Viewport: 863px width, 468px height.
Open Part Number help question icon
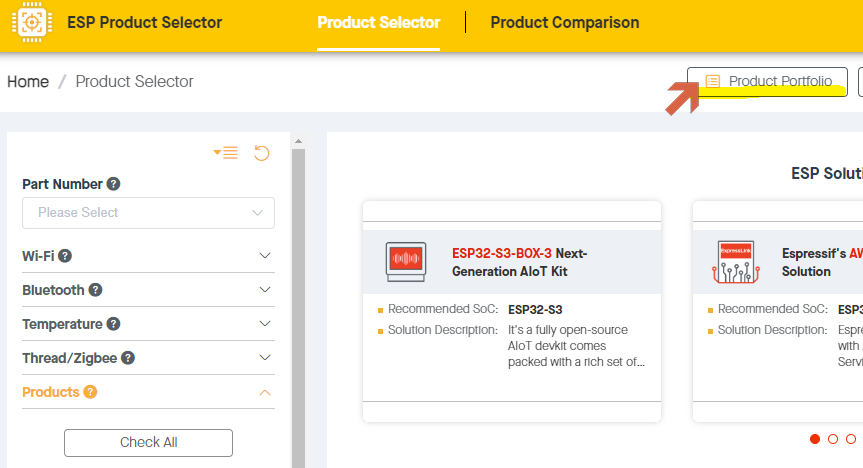tap(113, 184)
